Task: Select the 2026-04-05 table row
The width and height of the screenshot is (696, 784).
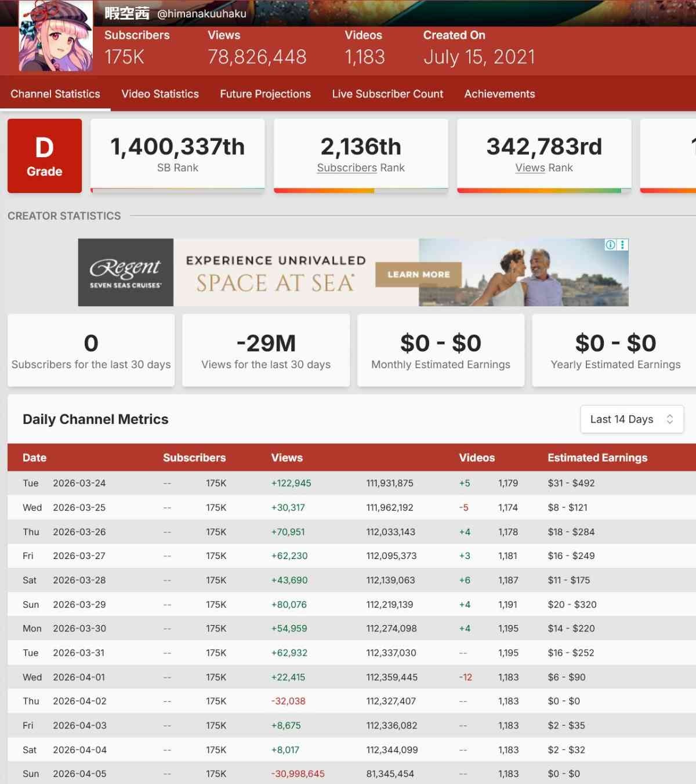Action: (348, 774)
